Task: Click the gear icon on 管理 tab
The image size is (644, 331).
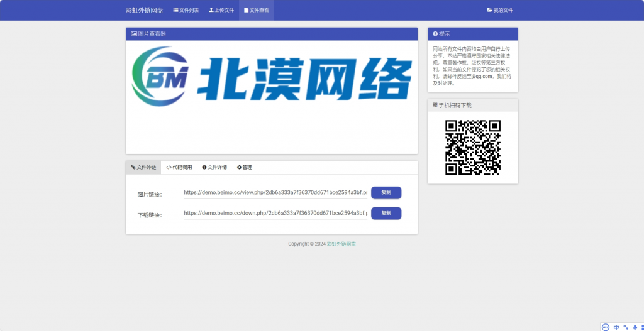Action: pyautogui.click(x=239, y=167)
